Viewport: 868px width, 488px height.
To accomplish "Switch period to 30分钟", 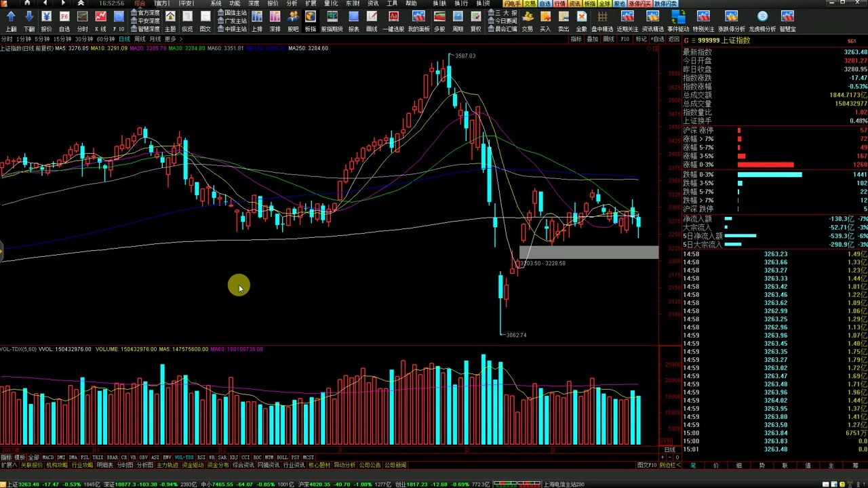I will pyautogui.click(x=84, y=39).
